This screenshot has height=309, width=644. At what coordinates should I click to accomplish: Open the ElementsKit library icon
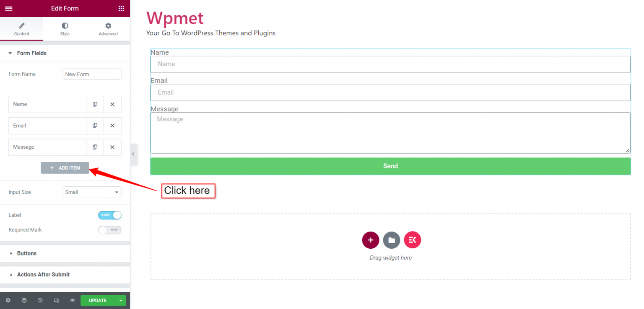point(412,240)
